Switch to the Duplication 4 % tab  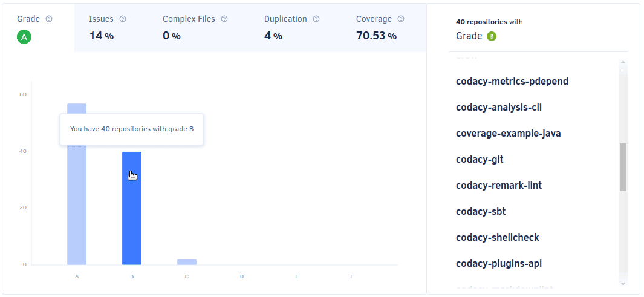click(291, 28)
